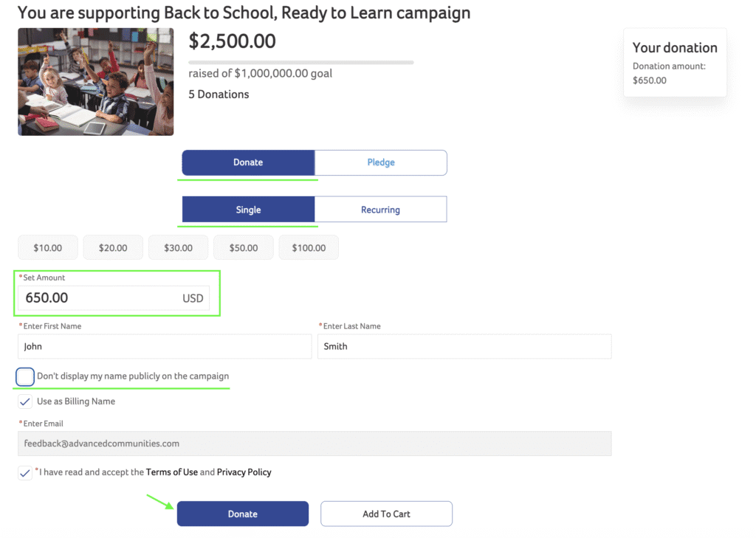756x538 pixels.
Task: Pick the $50.00 preset amount
Action: tap(244, 248)
